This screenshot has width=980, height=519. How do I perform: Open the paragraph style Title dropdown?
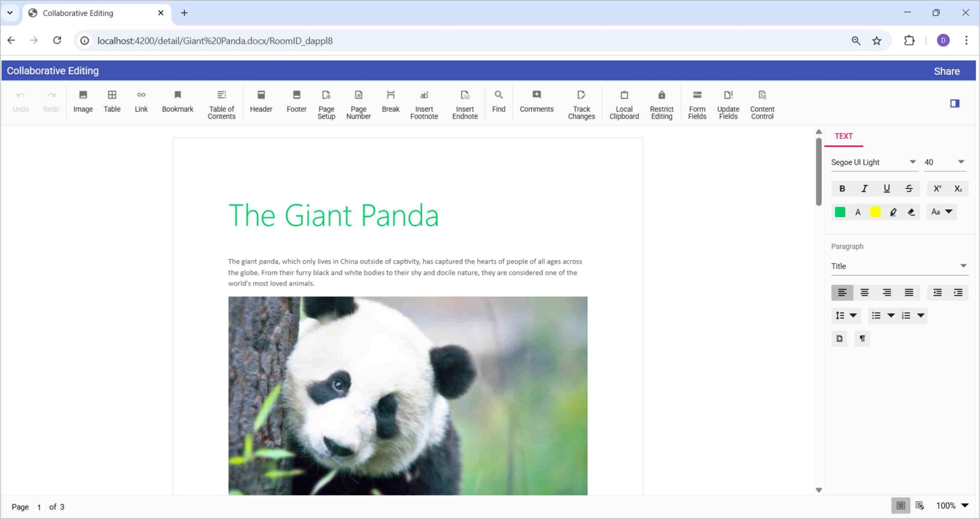click(x=963, y=266)
